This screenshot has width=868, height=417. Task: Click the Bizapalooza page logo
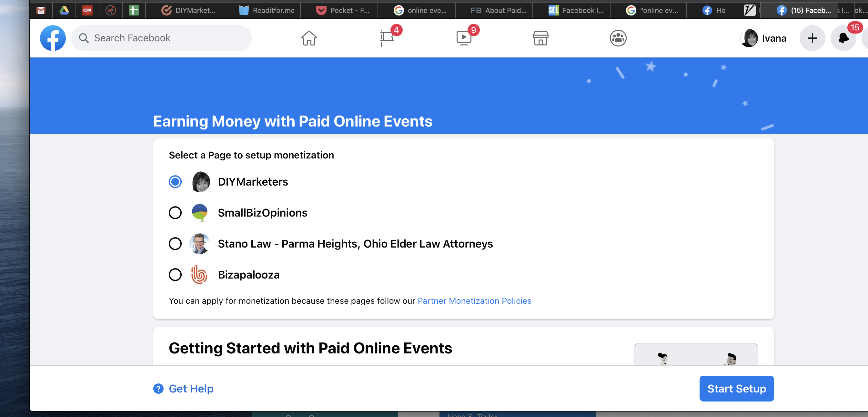coord(199,275)
